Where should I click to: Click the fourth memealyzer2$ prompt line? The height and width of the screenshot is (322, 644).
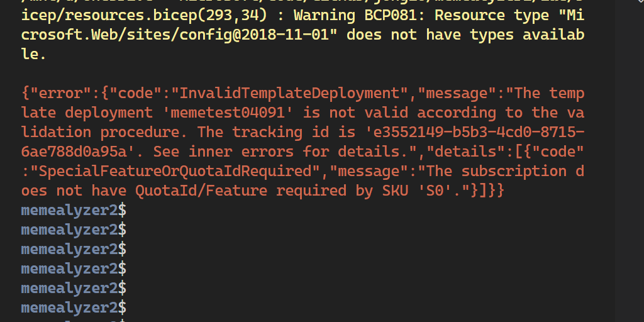pos(74,269)
